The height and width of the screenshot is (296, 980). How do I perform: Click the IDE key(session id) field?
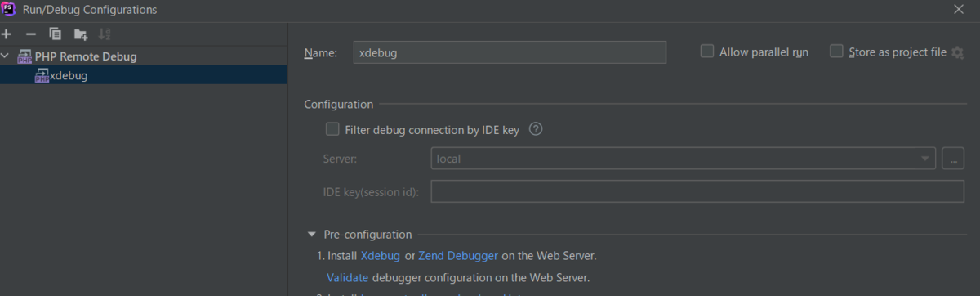coord(697,191)
